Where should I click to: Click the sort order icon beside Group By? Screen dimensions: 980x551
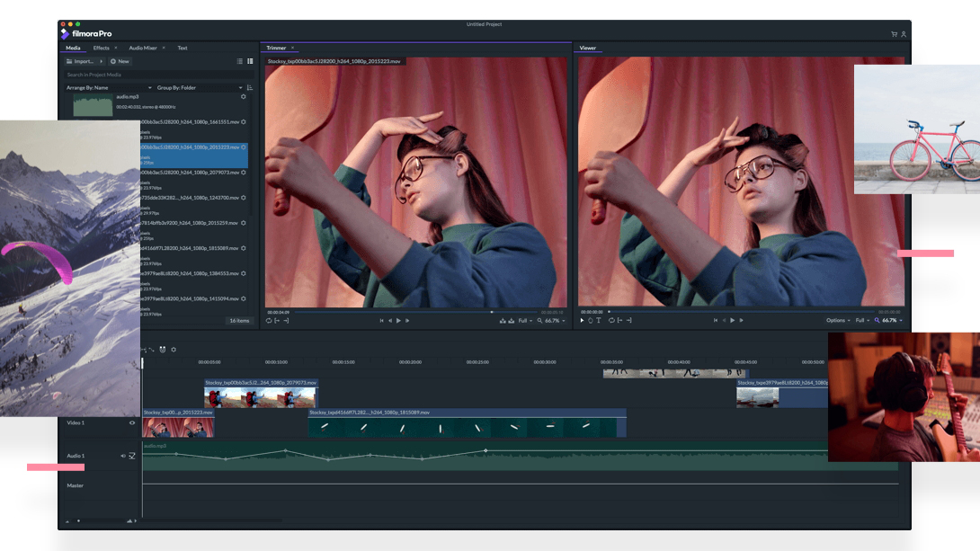249,87
